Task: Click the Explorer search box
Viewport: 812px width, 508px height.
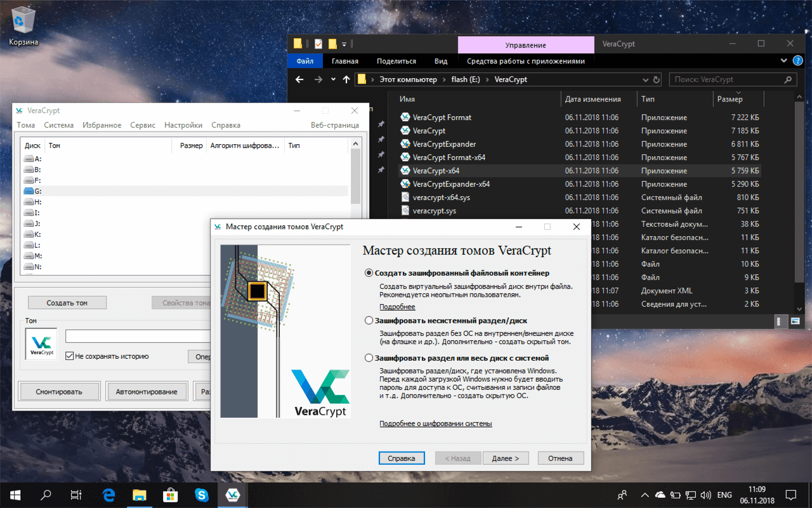Action: pos(733,80)
